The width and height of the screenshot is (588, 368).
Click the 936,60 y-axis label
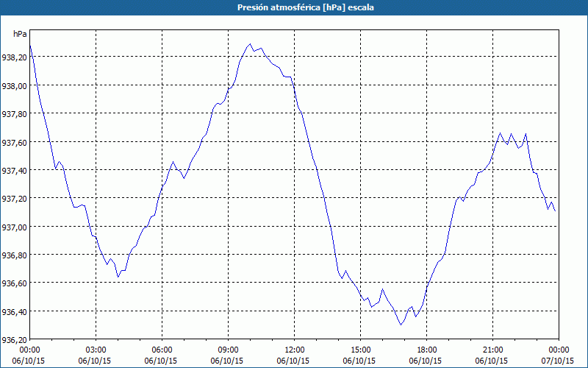point(14,283)
